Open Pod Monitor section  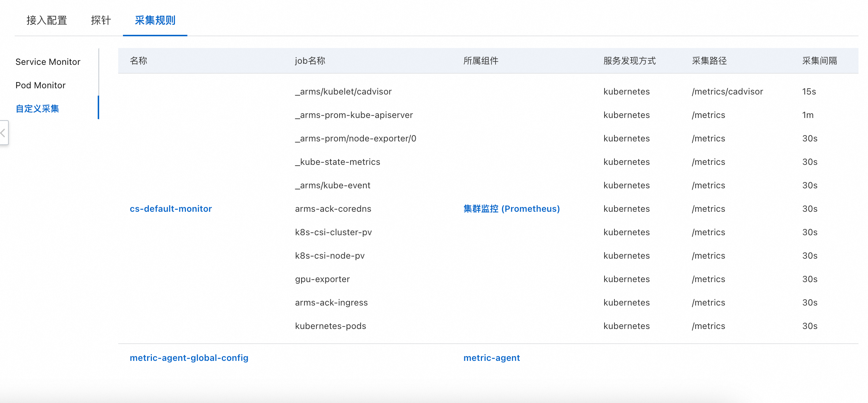41,85
